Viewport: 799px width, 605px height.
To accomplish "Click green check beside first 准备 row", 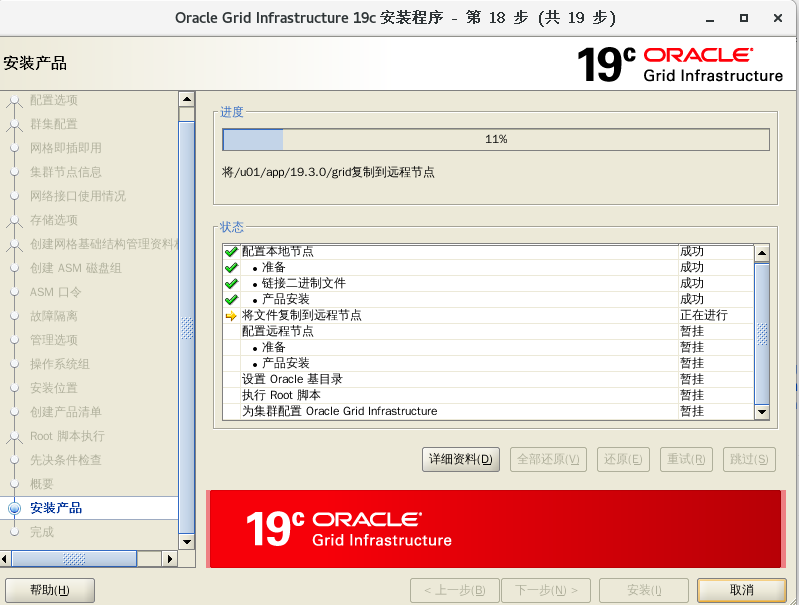I will [231, 267].
